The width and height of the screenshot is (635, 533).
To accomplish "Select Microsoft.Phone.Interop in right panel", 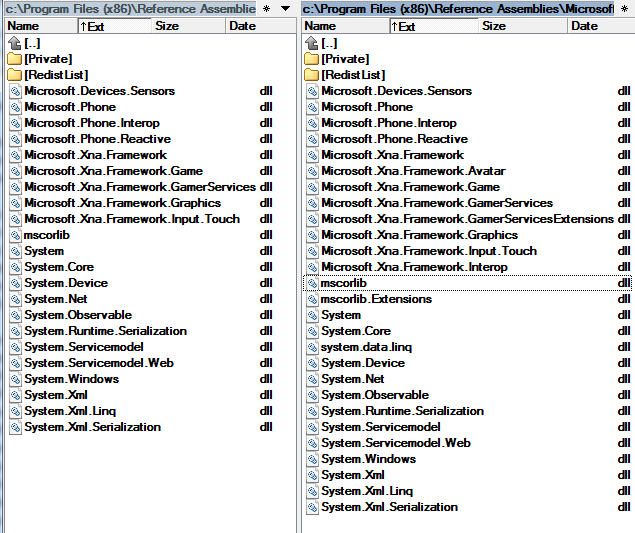I will 389,123.
